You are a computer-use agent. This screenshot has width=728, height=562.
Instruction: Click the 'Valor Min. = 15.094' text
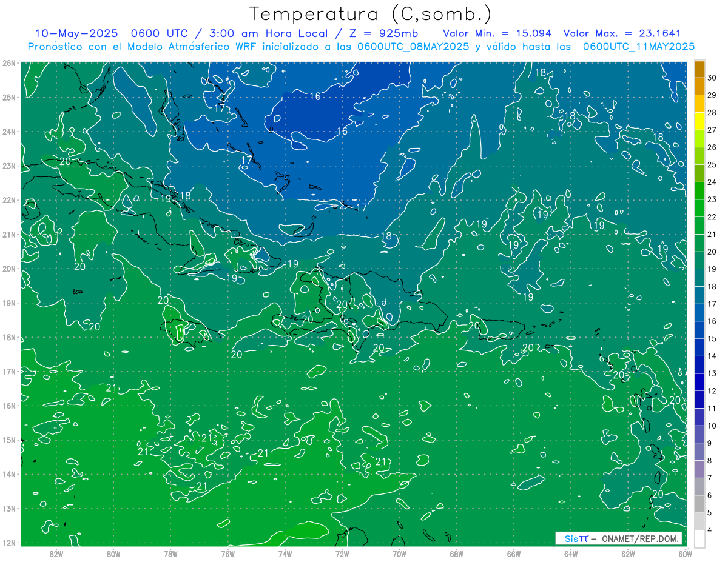(497, 33)
